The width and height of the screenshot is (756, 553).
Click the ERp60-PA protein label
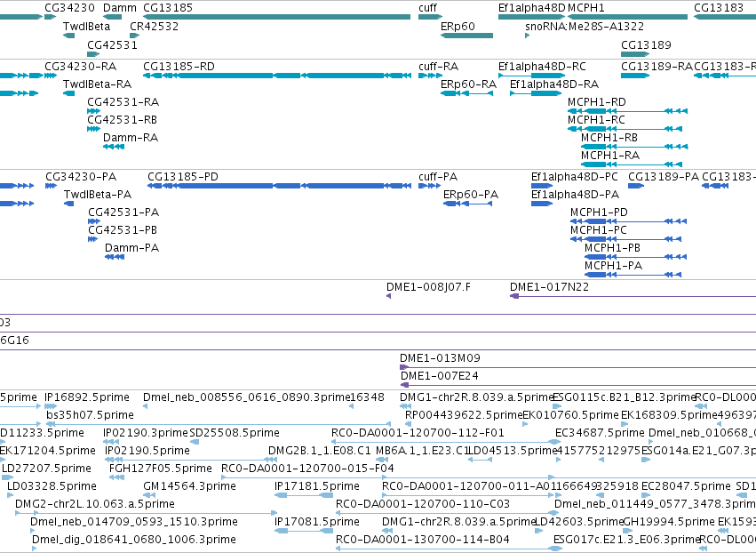point(471,195)
